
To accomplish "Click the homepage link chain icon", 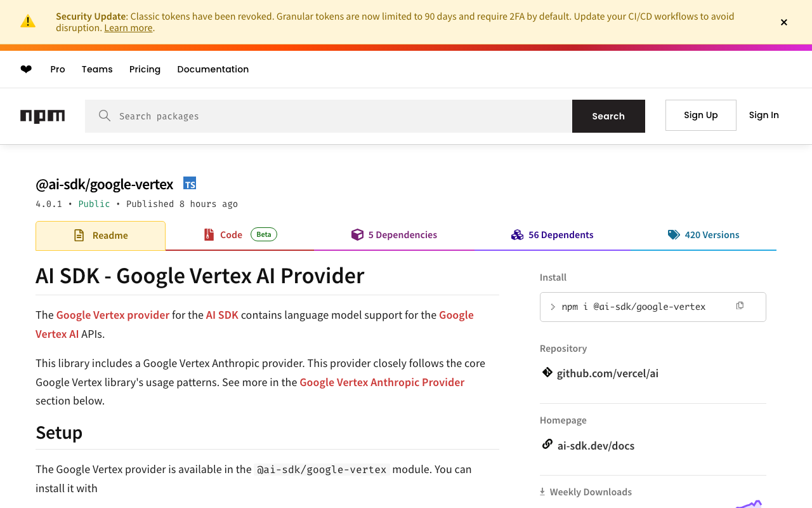I will tap(547, 444).
